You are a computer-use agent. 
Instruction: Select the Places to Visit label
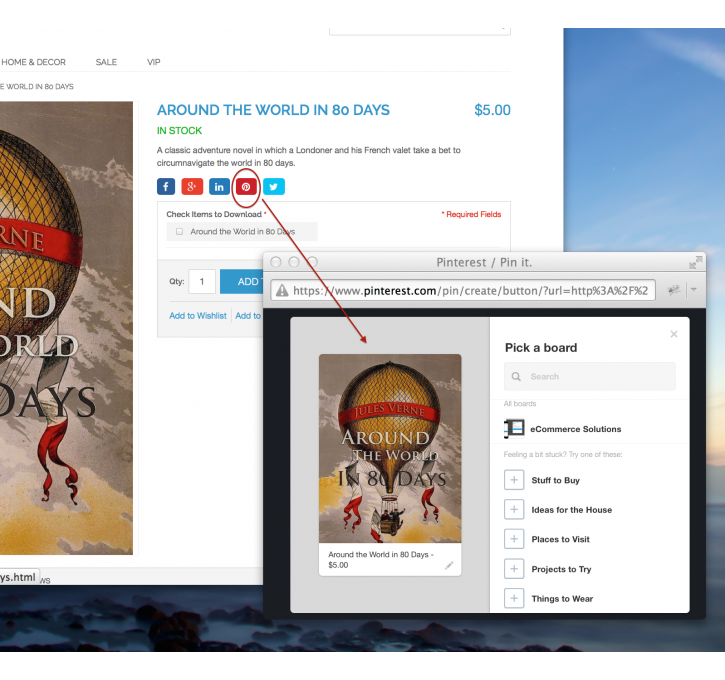[x=560, y=539]
